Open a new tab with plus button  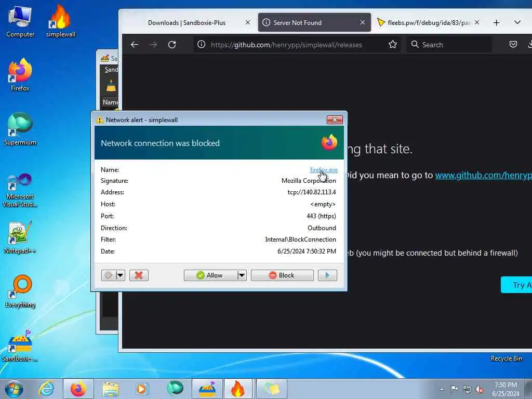coord(496,22)
